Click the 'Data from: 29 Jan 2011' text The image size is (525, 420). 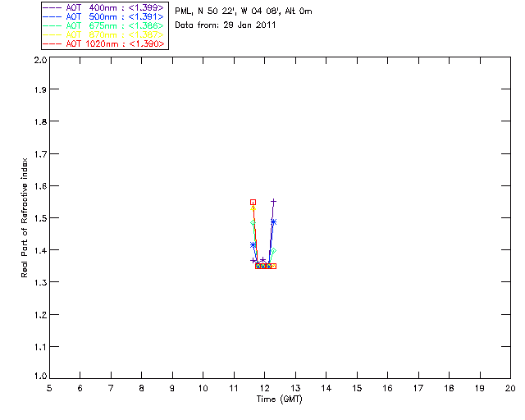[x=226, y=25]
